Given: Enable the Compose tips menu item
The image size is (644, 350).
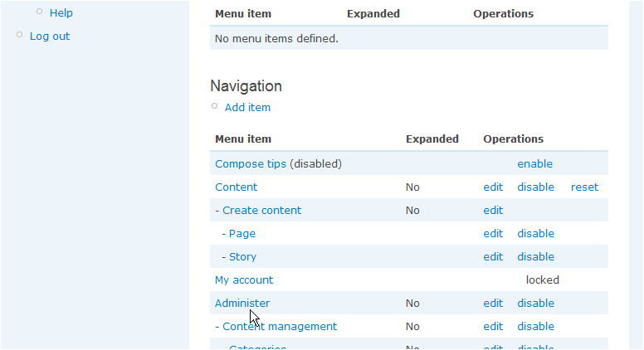Looking at the screenshot, I should tap(534, 163).
